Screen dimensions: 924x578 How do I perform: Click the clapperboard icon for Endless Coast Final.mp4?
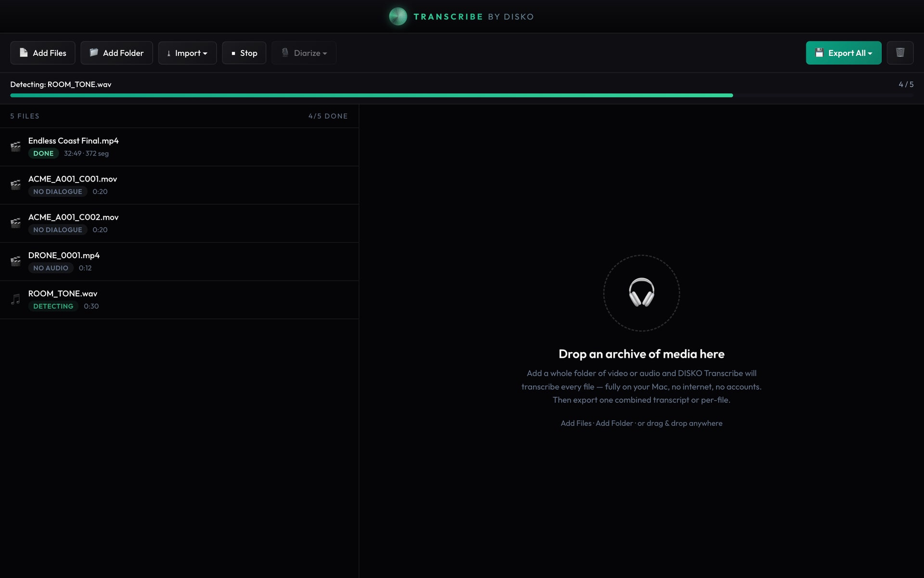pyautogui.click(x=16, y=146)
